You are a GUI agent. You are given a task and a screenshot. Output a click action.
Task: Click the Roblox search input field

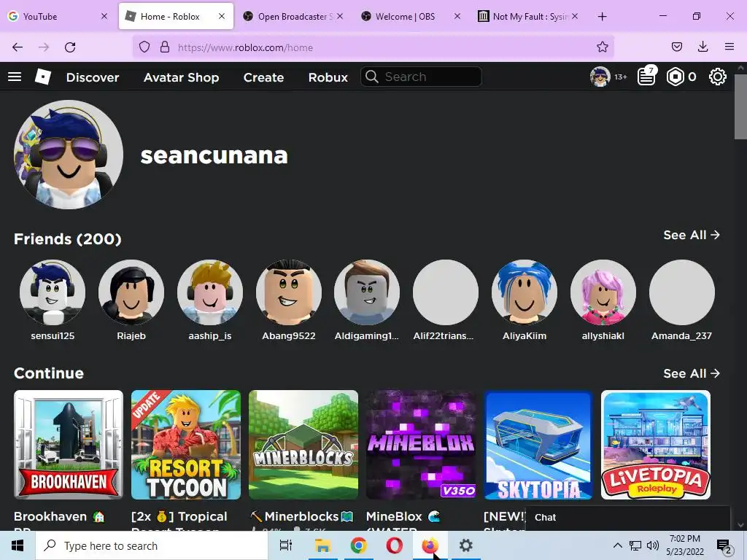421,77
